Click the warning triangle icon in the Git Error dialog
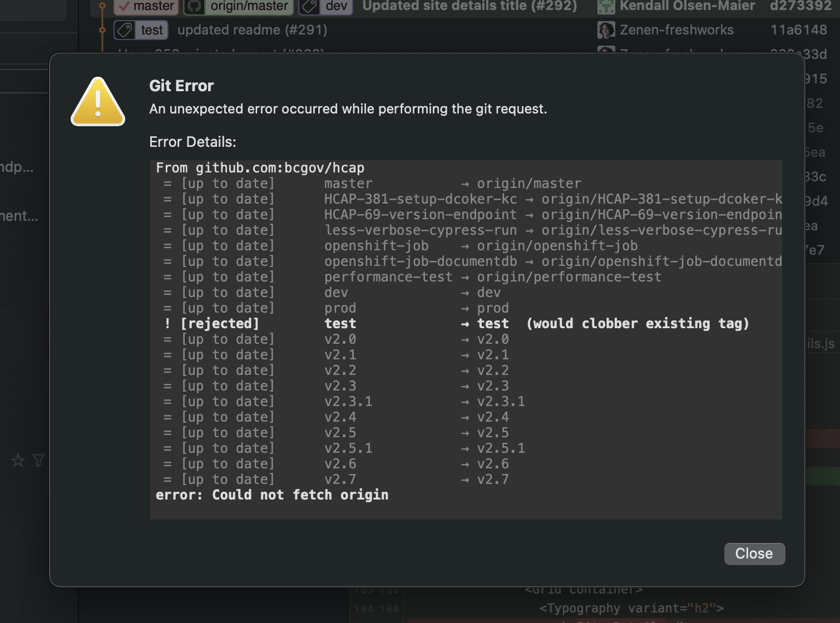The height and width of the screenshot is (623, 840). click(x=98, y=102)
